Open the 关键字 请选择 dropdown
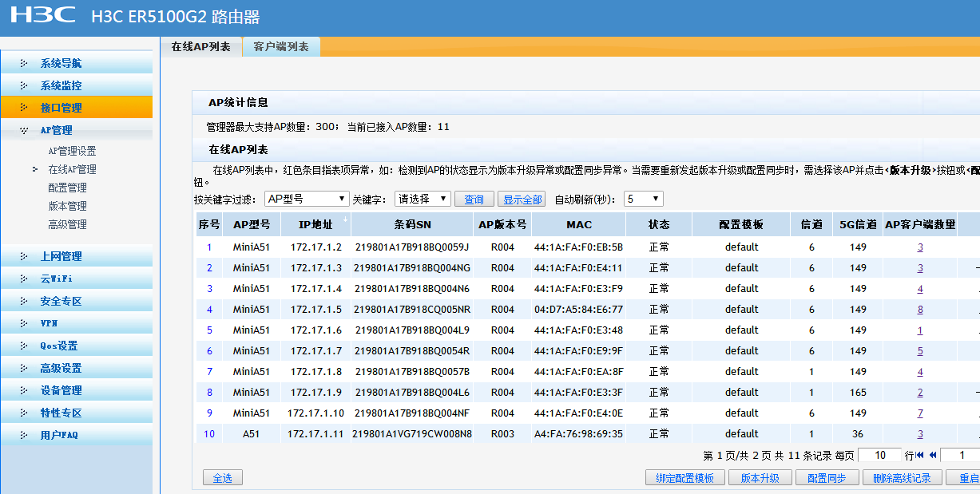980x494 pixels. tap(422, 199)
